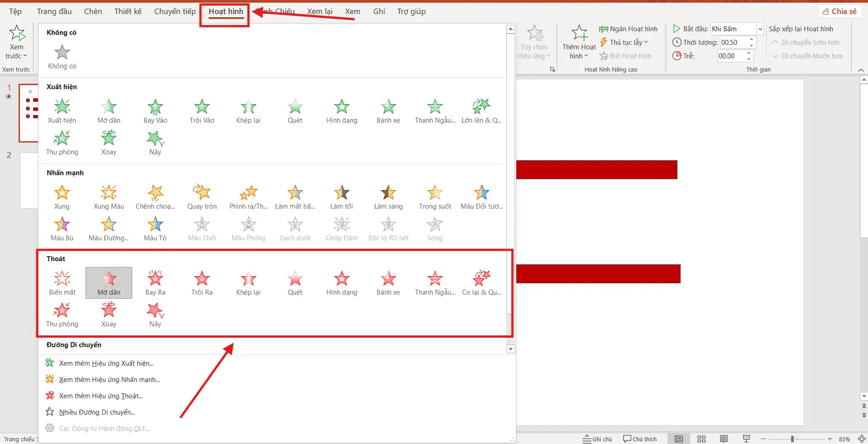Open the Bắt đầu start dropdown
Viewport: 868px width, 444px height.
(760, 29)
